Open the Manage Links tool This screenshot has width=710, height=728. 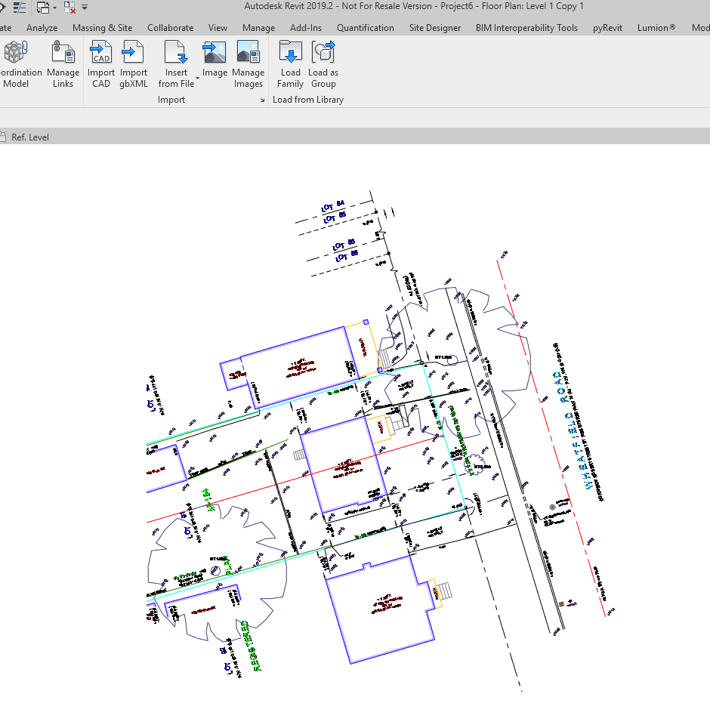click(63, 64)
